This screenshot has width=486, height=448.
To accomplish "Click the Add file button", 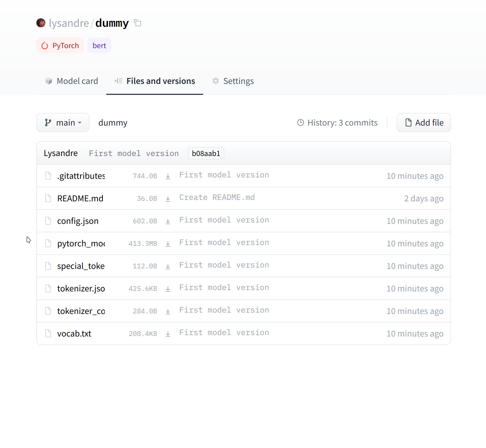I will click(424, 123).
